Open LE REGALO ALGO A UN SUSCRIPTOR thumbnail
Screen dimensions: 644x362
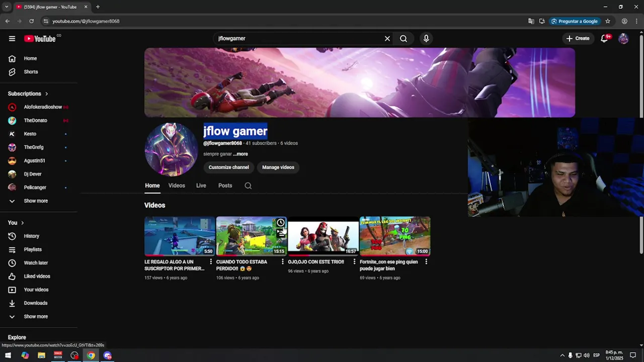pos(180,236)
